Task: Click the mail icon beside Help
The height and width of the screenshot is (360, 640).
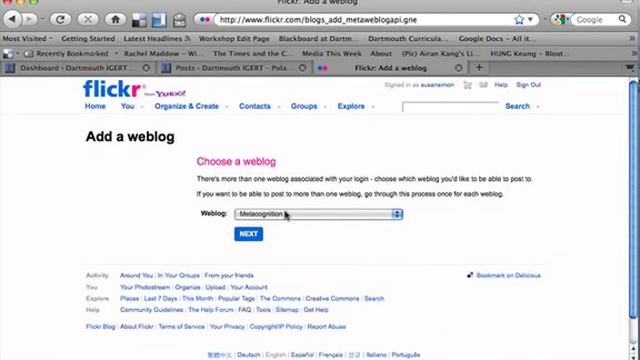Action: pyautogui.click(x=483, y=85)
